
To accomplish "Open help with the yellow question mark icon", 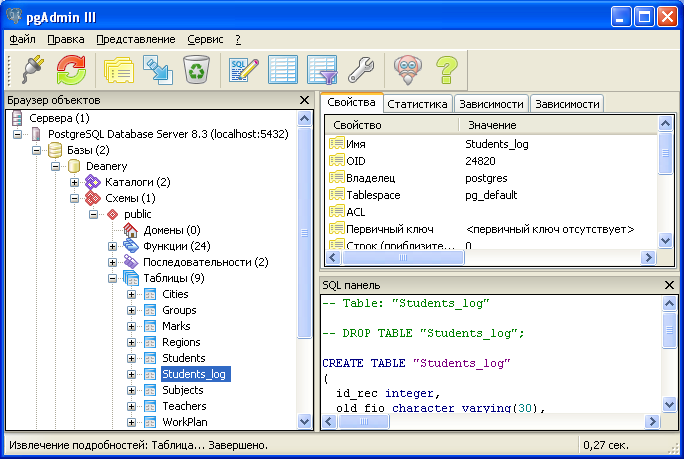I will tap(446, 70).
